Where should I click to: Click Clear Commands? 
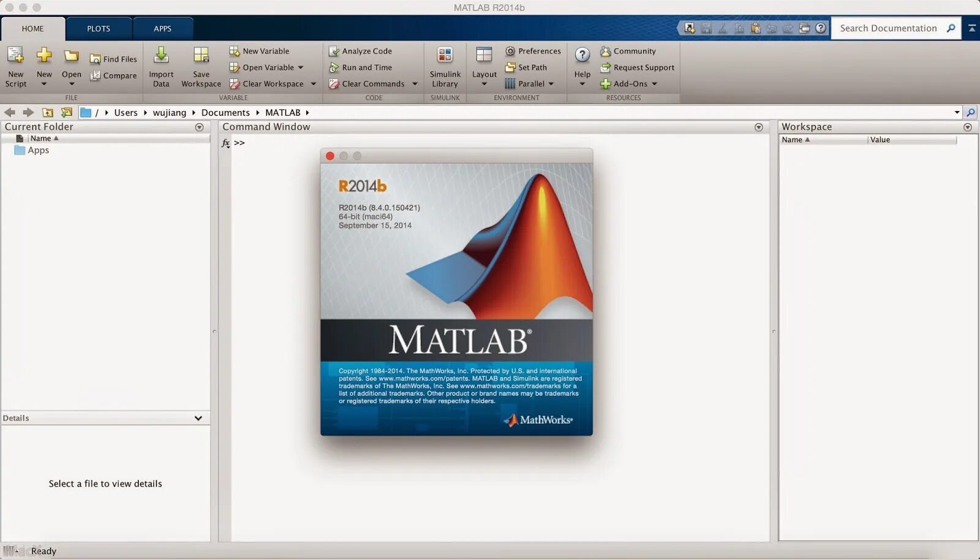[x=366, y=83]
